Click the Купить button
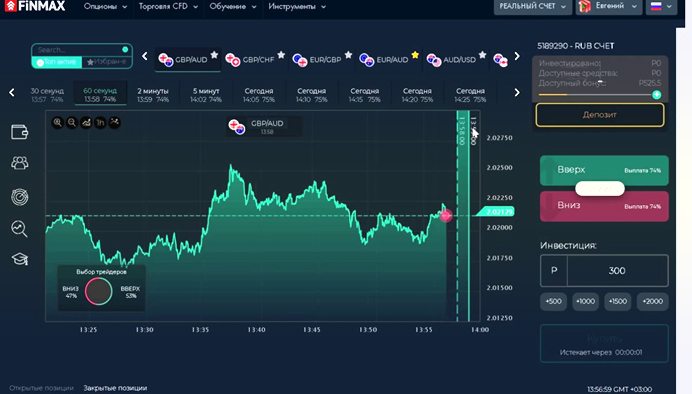692x394 pixels. tap(604, 344)
